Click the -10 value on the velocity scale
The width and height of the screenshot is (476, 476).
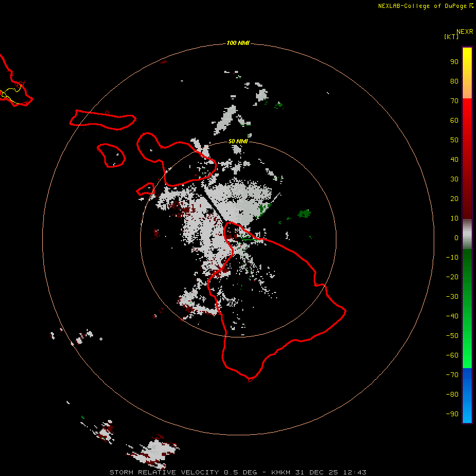452,258
